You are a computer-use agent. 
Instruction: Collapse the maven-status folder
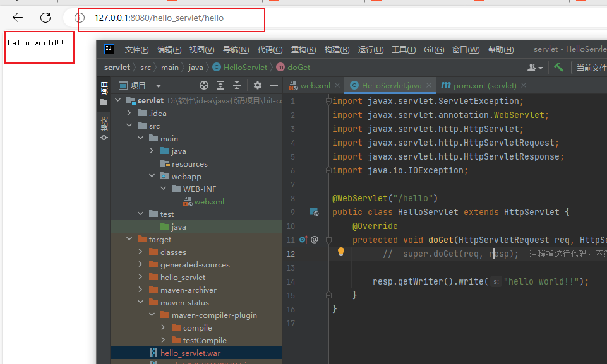140,302
